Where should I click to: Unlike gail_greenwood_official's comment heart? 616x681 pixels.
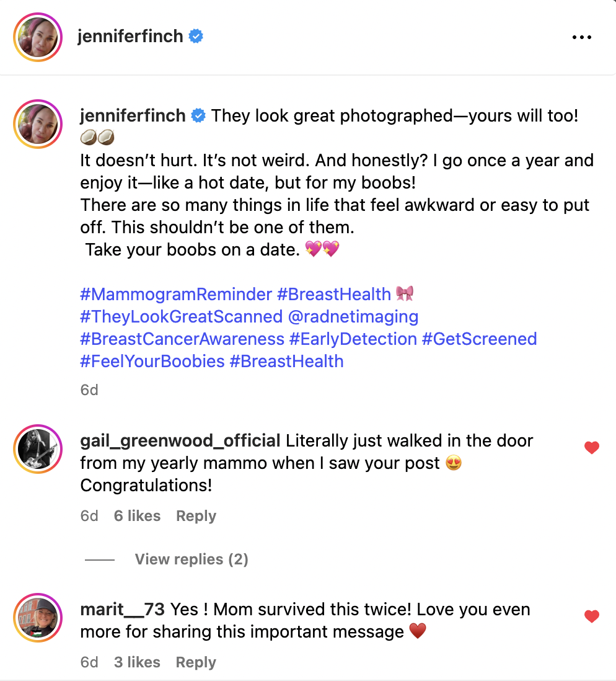coord(592,448)
